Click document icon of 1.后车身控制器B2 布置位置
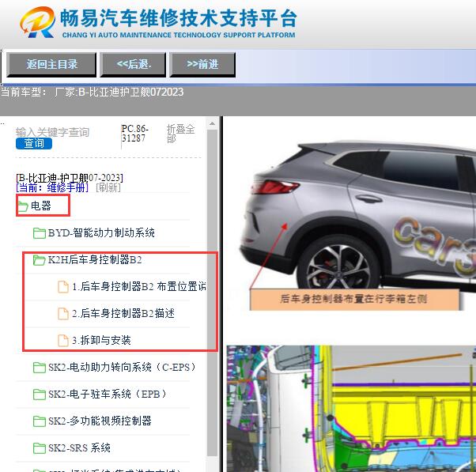This screenshot has height=472, width=476. (x=63, y=286)
